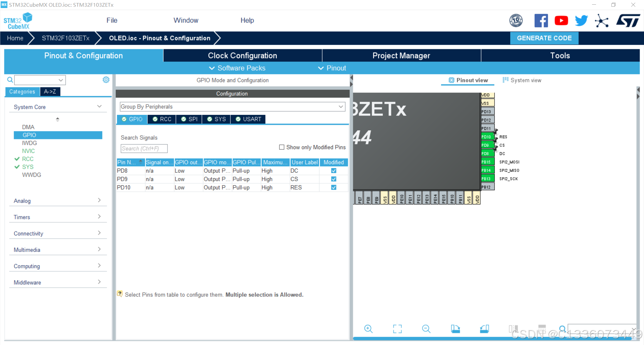
Task: Select the PD9 row in GPIO table
Action: tap(232, 179)
